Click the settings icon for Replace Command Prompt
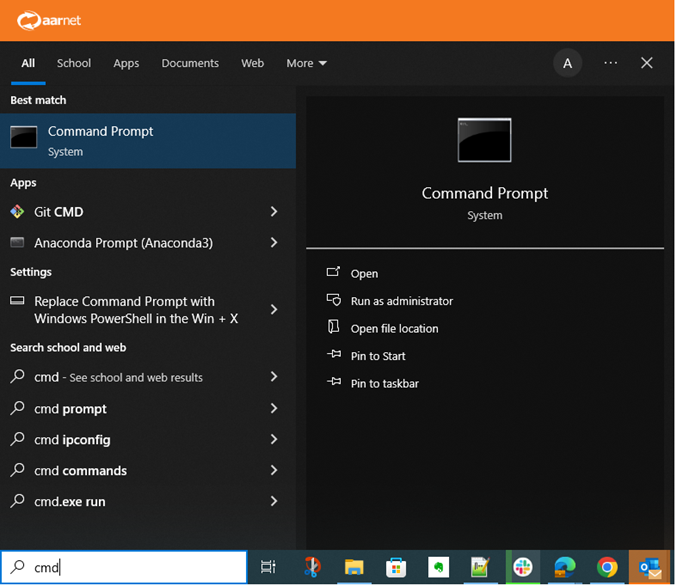 pos(17,301)
